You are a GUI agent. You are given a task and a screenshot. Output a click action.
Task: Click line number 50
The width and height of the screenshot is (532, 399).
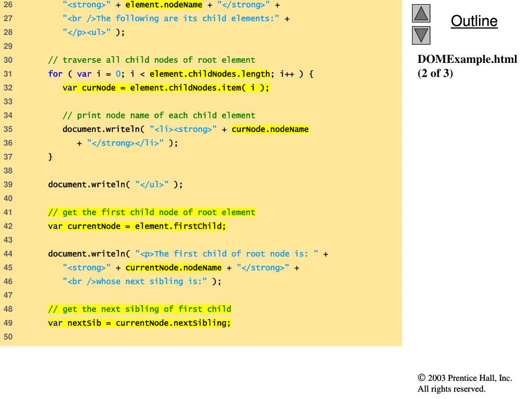click(x=8, y=337)
